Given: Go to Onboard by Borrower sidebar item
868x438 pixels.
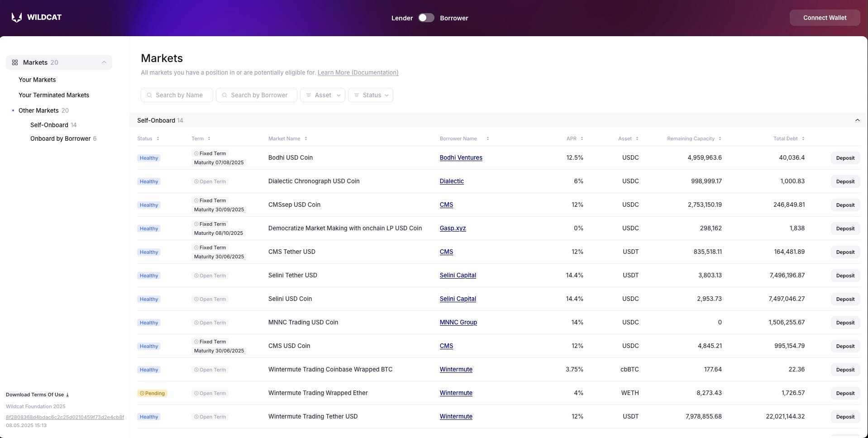Looking at the screenshot, I should click(61, 138).
